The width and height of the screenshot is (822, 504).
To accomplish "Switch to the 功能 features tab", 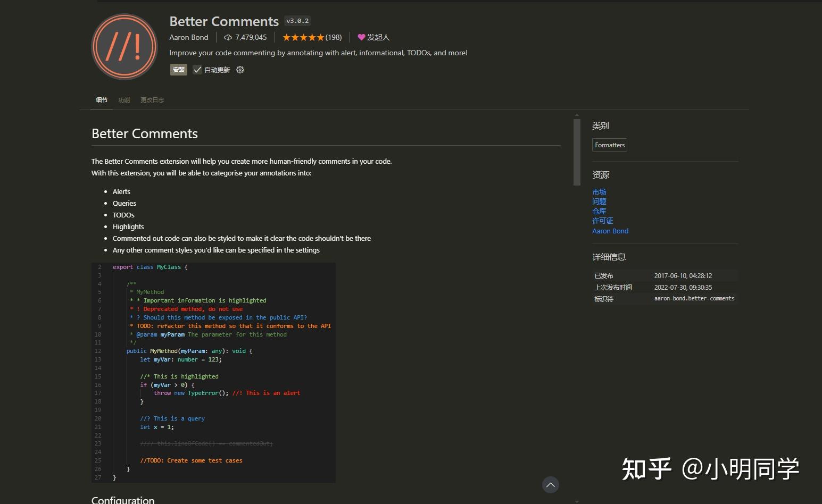I will (x=124, y=100).
